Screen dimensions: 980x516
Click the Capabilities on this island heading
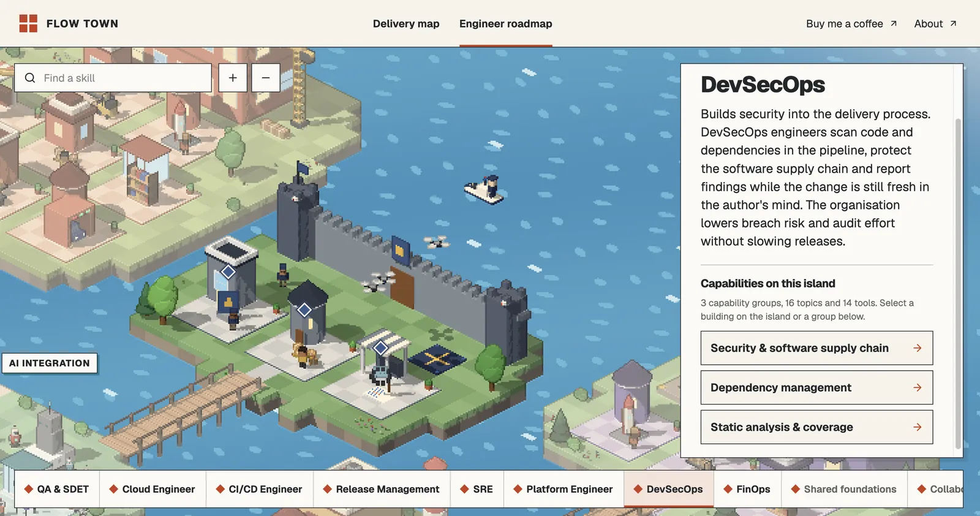tap(768, 283)
